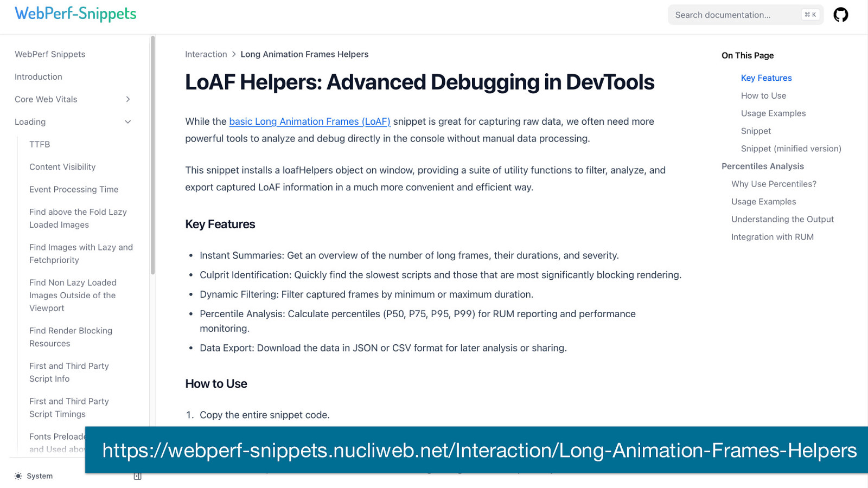Viewport: 868px width, 488px height.
Task: Open the TTFB sidebar page
Action: pyautogui.click(x=40, y=144)
